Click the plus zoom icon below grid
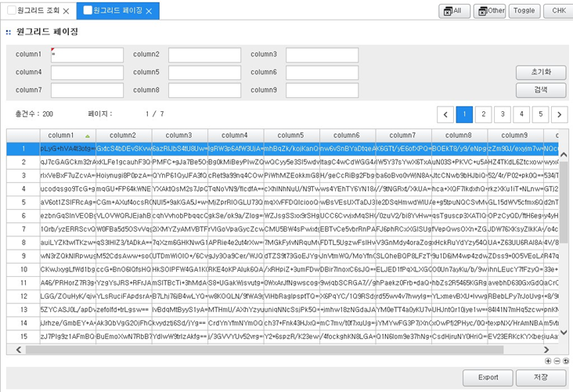Viewport: 573px width, 392px height. [548, 361]
